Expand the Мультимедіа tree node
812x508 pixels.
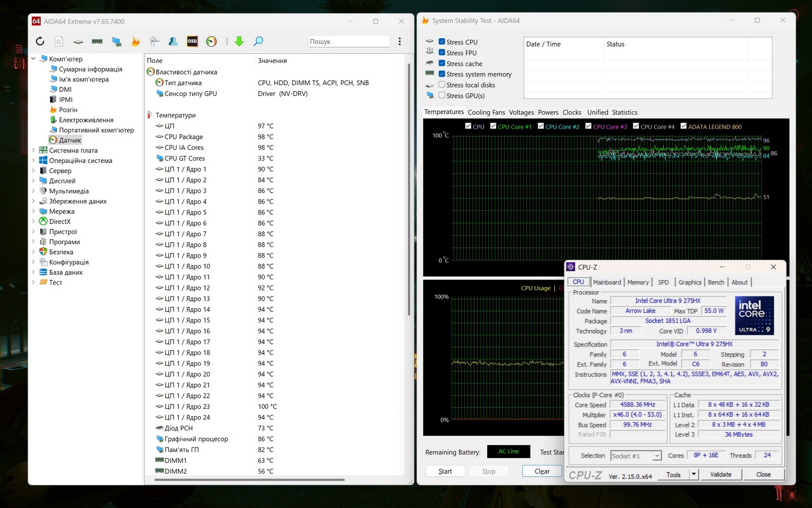click(33, 191)
